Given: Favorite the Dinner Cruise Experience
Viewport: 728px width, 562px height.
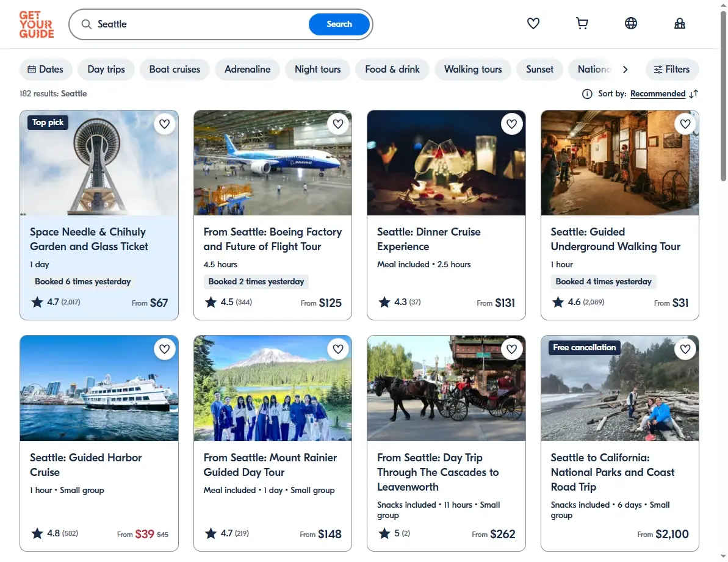Looking at the screenshot, I should 511,124.
